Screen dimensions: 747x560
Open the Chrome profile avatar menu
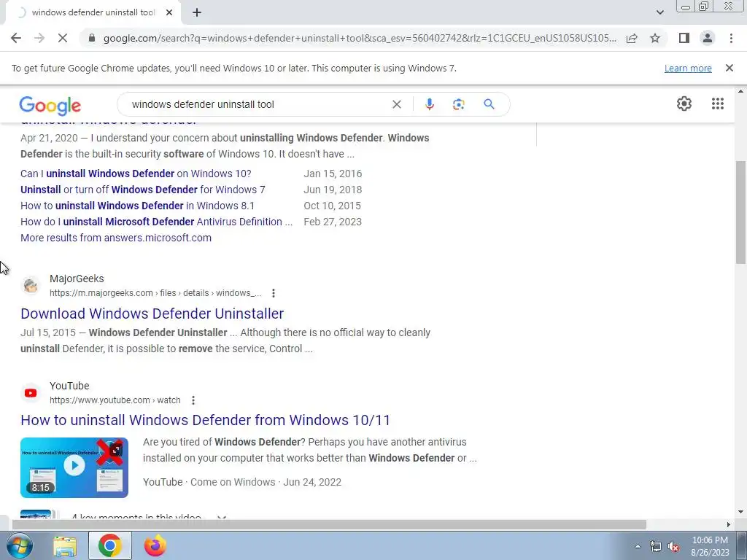[x=708, y=38]
